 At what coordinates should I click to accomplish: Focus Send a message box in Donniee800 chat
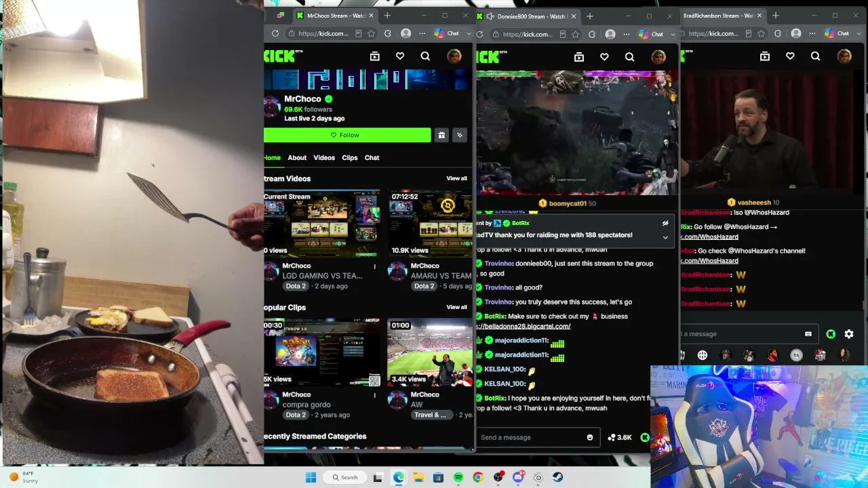coord(531,438)
